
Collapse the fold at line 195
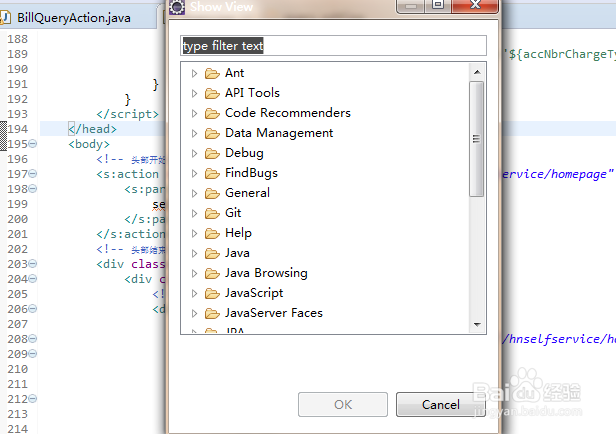33,144
